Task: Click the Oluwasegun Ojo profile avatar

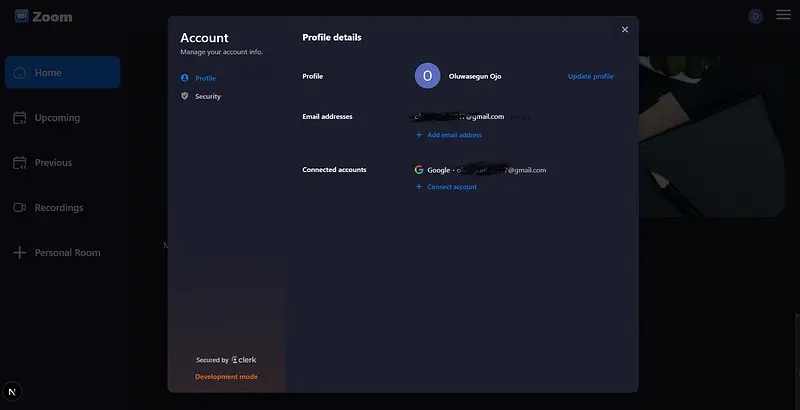Action: pyautogui.click(x=427, y=76)
